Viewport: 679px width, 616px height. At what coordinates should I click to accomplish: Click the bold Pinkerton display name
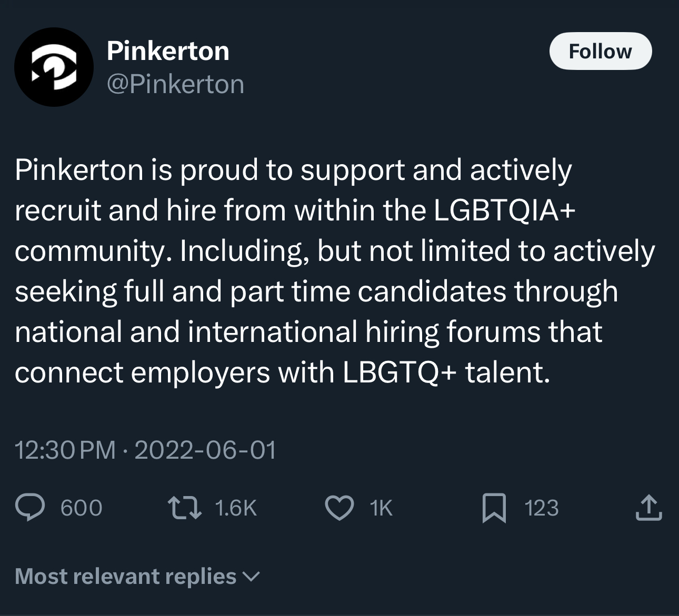coord(168,51)
